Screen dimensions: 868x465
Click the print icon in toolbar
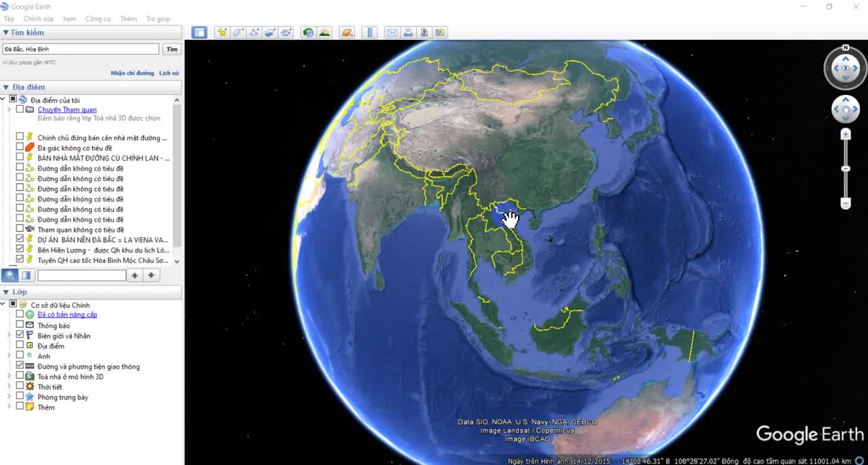[x=408, y=33]
